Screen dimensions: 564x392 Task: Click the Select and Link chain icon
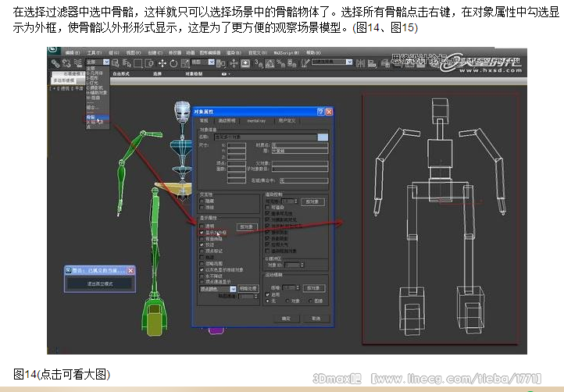(x=55, y=64)
